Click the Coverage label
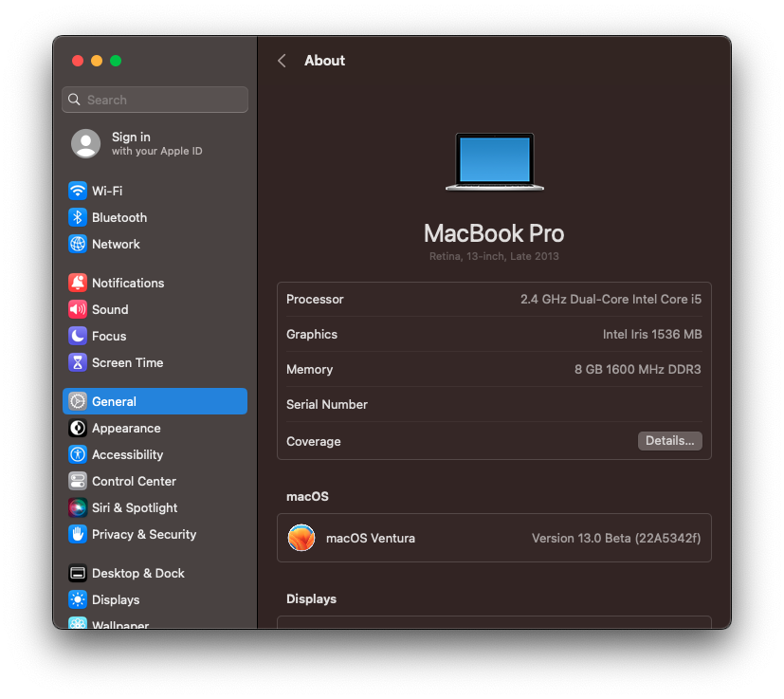784x699 pixels. pos(314,441)
